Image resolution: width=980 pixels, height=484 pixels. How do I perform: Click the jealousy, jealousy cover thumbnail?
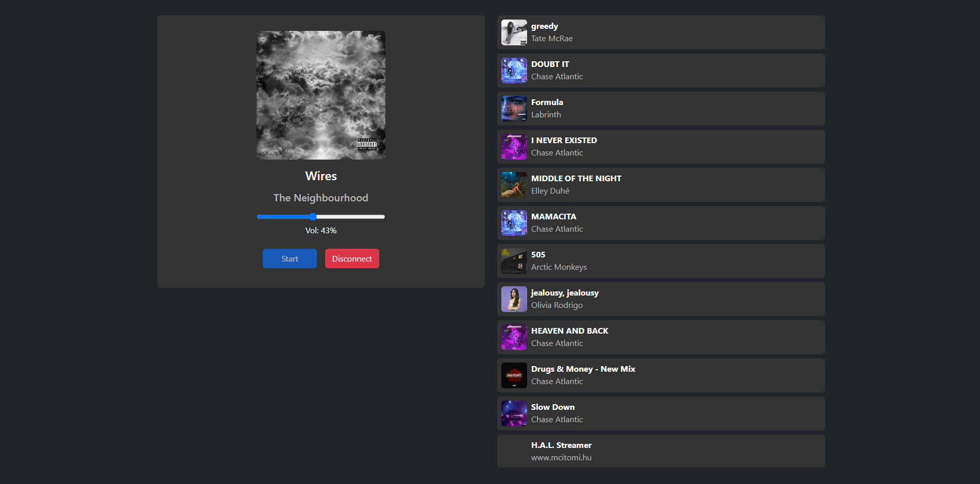point(514,299)
